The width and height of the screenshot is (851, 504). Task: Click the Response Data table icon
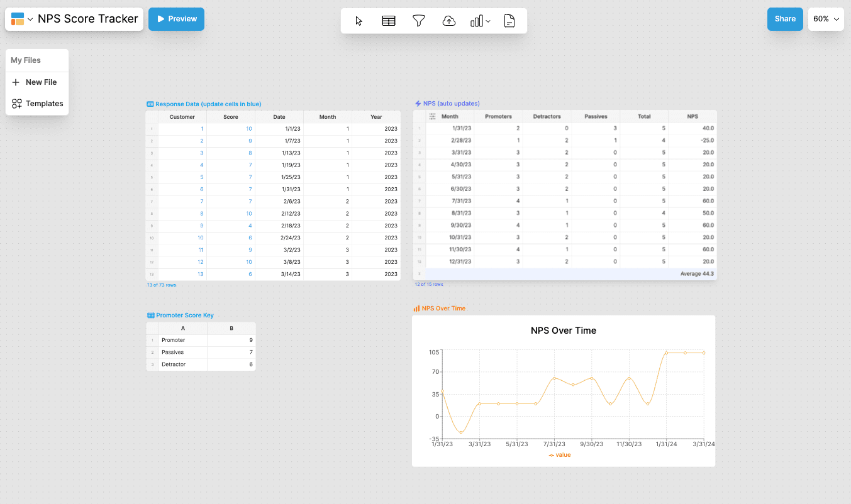[150, 104]
